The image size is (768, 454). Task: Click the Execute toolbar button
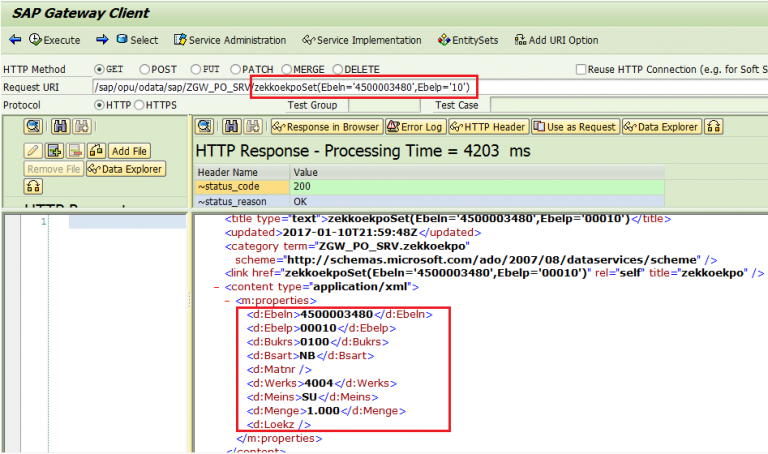[54, 40]
